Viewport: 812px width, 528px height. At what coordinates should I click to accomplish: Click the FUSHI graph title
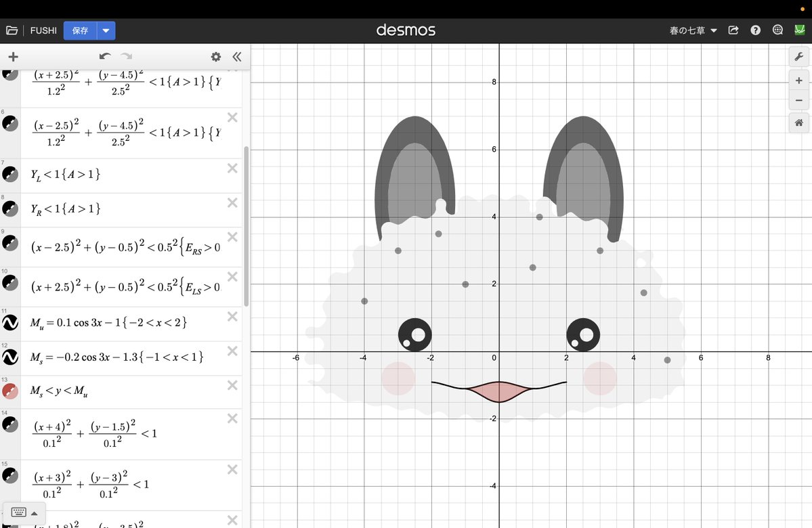43,30
